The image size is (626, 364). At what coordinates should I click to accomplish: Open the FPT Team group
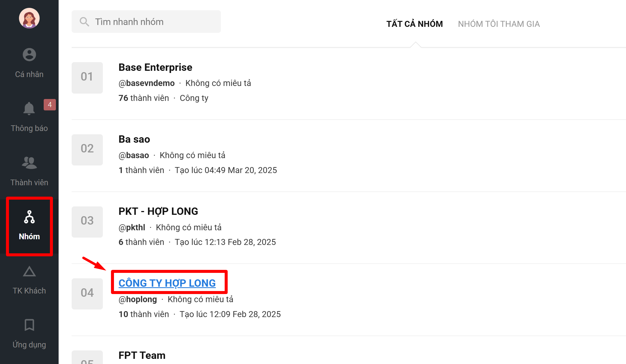pos(142,355)
